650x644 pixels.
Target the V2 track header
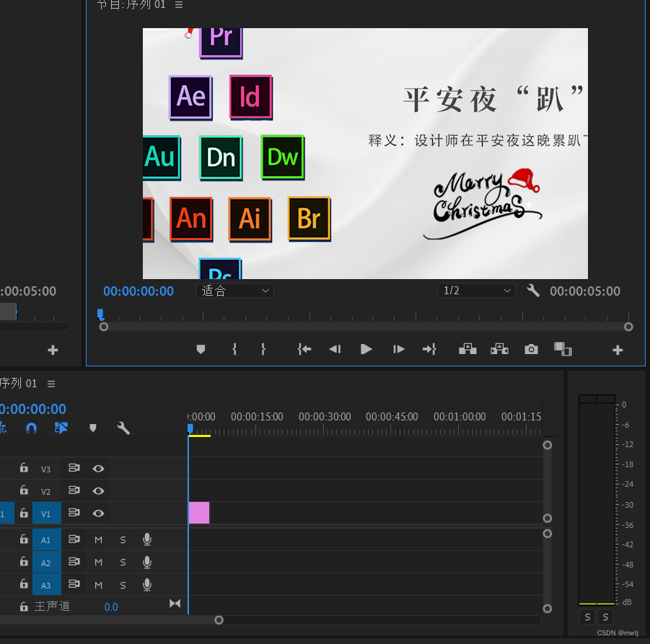(x=45, y=492)
